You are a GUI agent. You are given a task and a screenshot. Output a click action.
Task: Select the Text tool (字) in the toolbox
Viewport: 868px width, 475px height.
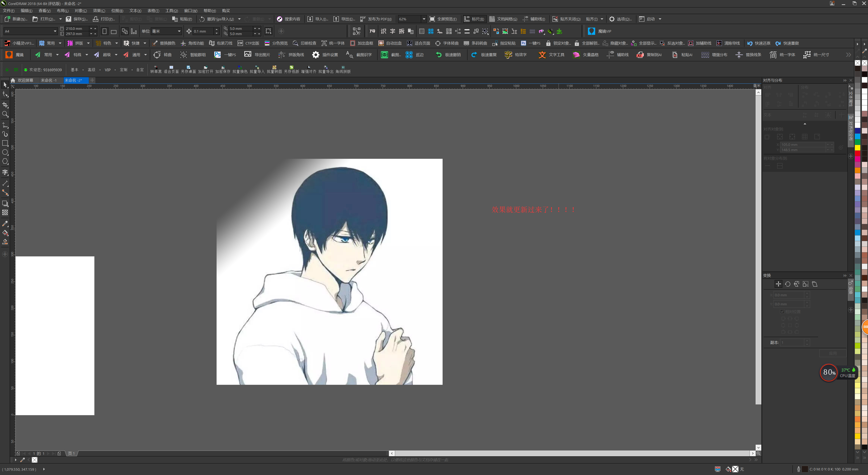(x=5, y=173)
